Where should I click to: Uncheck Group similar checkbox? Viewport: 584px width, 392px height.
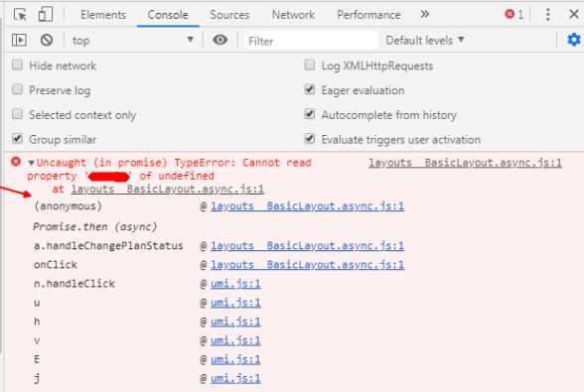pyautogui.click(x=17, y=139)
